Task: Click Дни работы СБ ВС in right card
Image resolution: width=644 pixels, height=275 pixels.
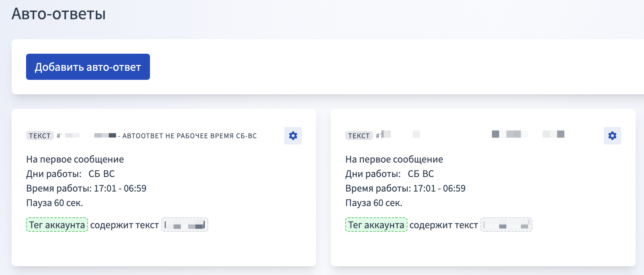Action: 389,174
